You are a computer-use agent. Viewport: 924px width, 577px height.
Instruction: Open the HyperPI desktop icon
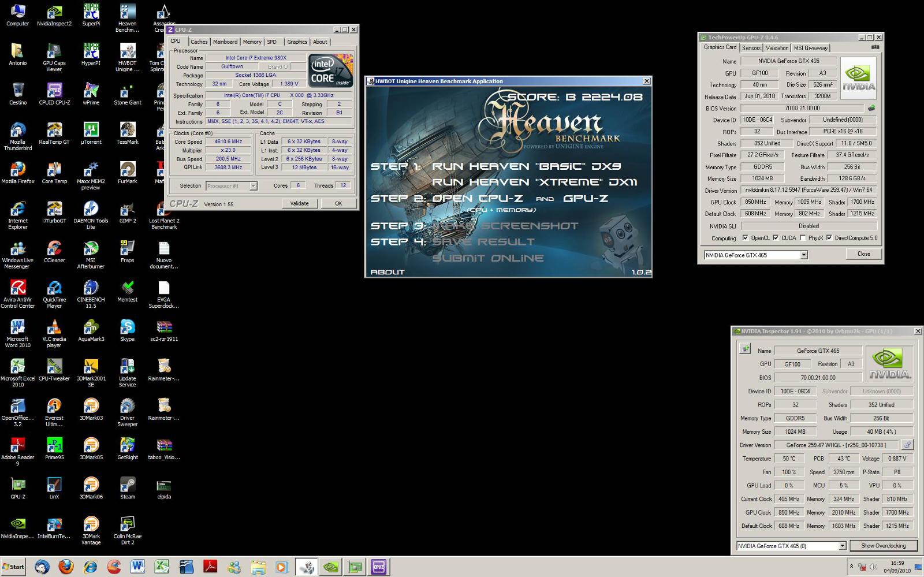click(91, 55)
